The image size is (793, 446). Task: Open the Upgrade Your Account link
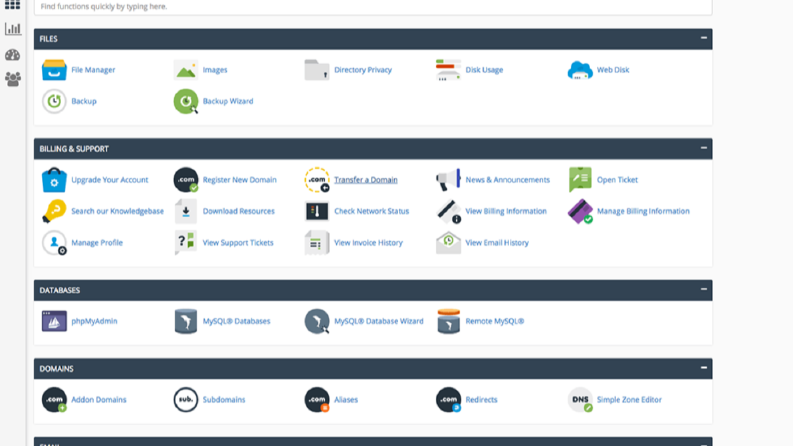click(110, 180)
